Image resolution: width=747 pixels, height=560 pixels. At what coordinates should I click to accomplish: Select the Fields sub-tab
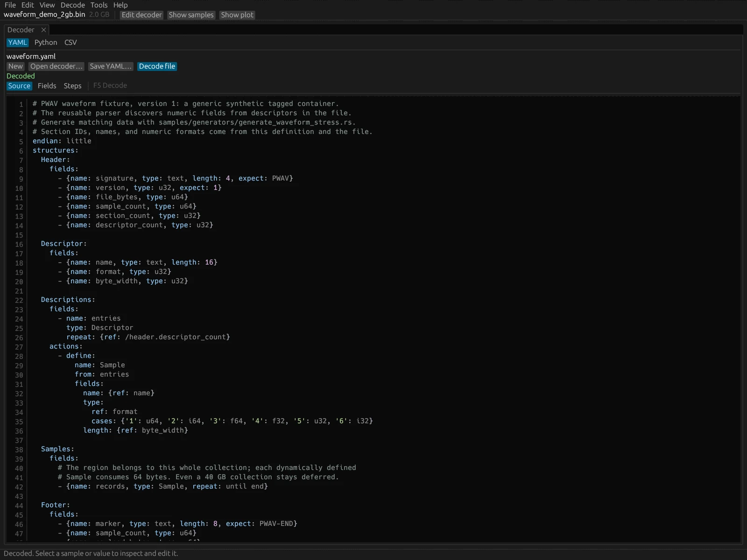point(47,86)
